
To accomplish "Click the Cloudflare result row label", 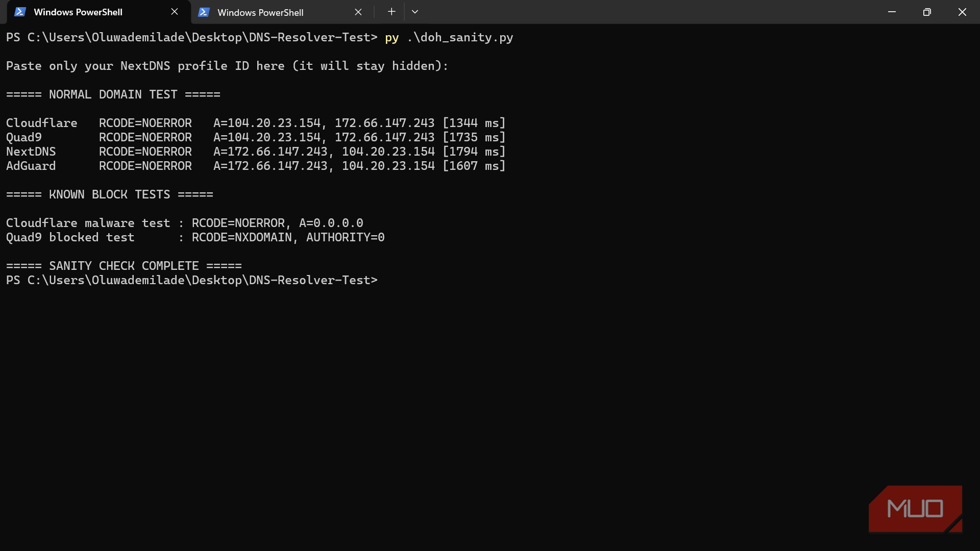I will pyautogui.click(x=41, y=123).
